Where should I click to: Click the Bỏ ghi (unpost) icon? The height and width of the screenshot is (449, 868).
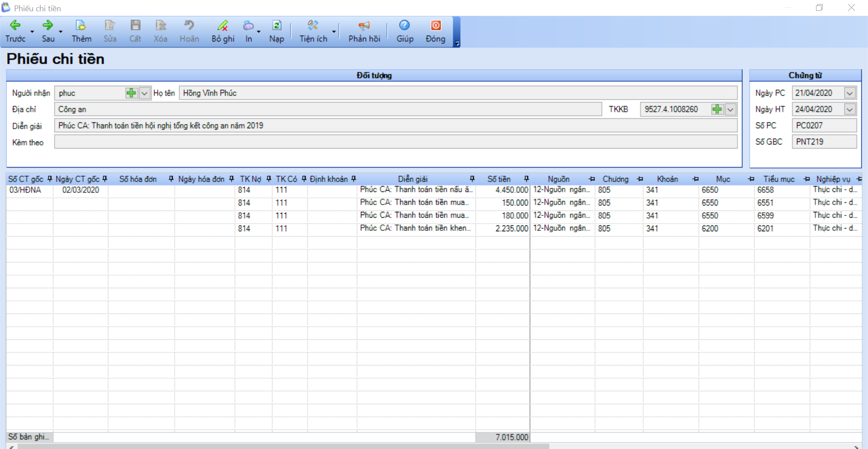click(x=222, y=26)
